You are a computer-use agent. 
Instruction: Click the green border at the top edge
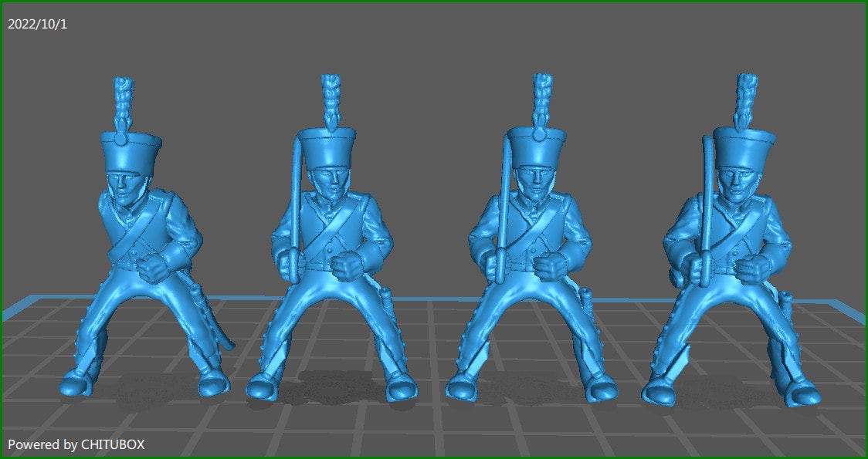(432, 2)
